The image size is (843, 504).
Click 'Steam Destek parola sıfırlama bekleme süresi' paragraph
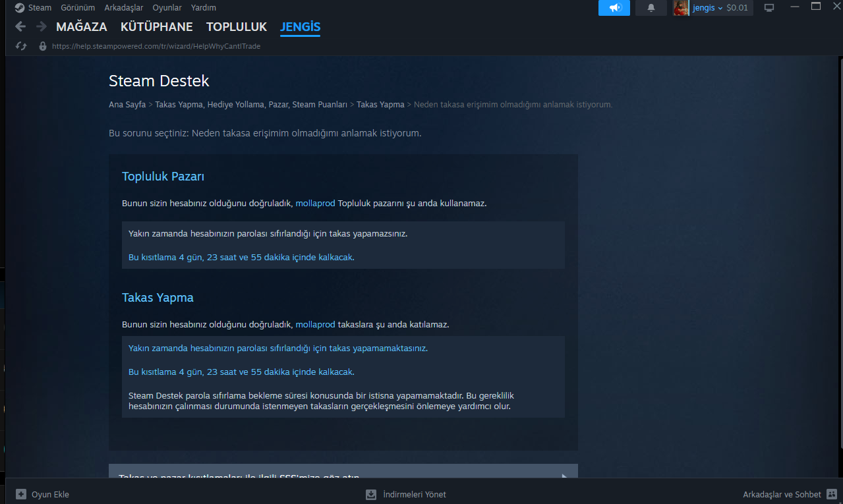pyautogui.click(x=321, y=401)
